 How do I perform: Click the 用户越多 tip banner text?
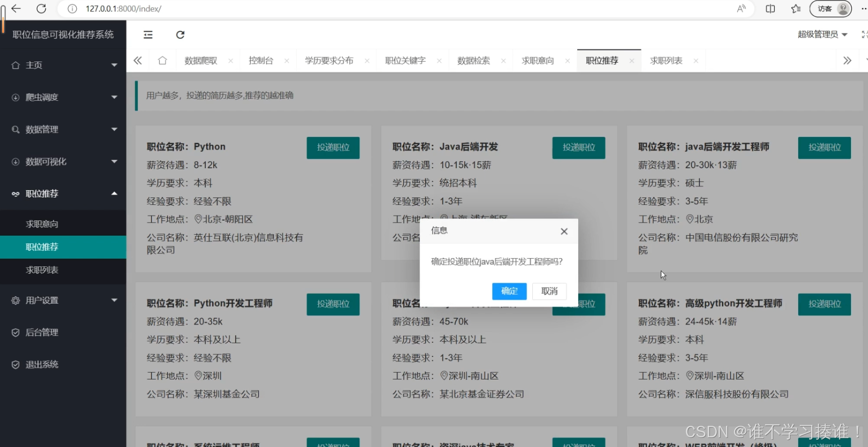click(x=220, y=96)
